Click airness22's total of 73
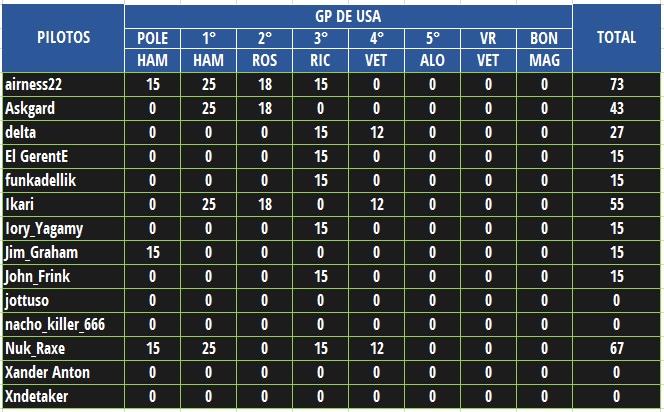664x412 pixels. [x=617, y=84]
